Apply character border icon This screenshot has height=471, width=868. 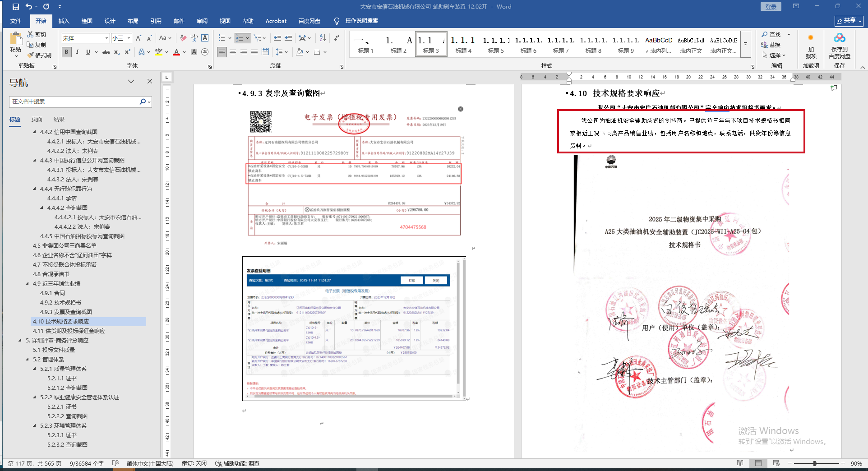click(205, 38)
